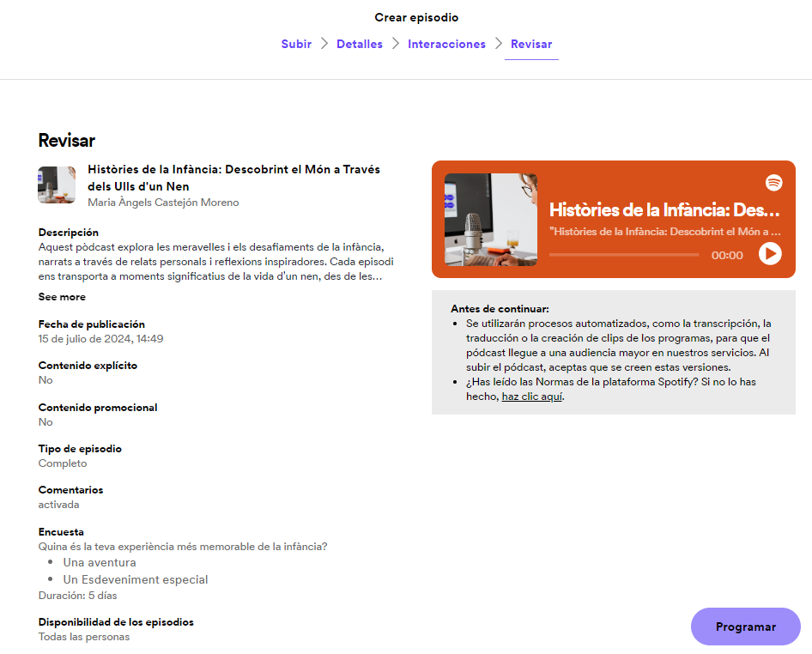The height and width of the screenshot is (654, 812).
Task: Switch to the Interacciones step
Action: tap(446, 44)
